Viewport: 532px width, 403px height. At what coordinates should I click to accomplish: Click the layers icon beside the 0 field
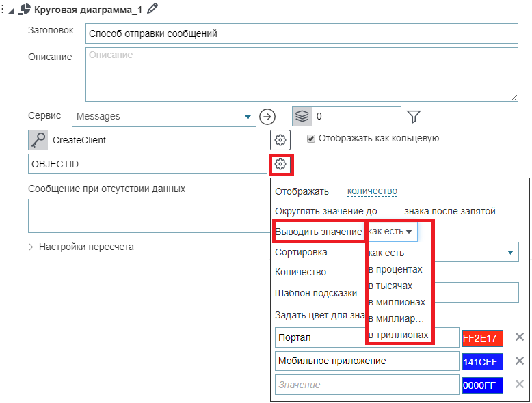point(302,117)
